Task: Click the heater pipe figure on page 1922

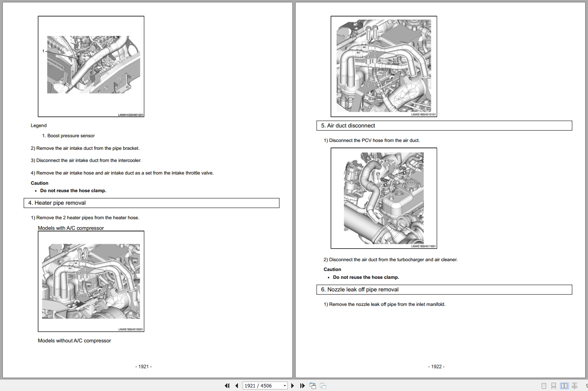Action: [384, 66]
